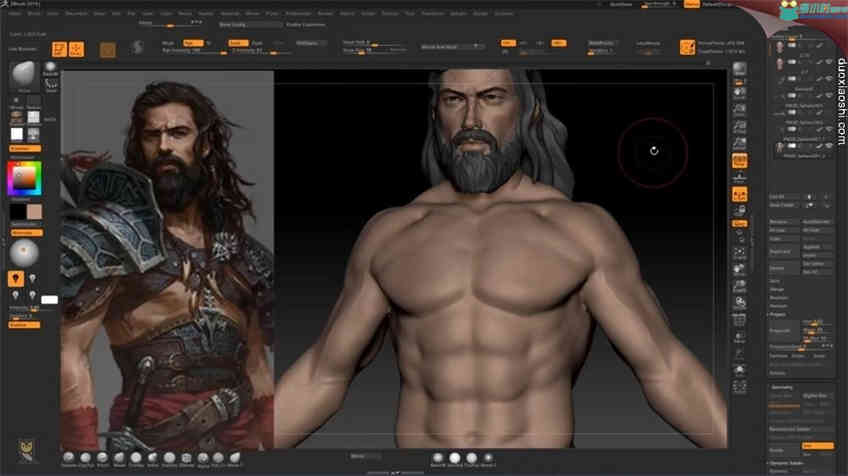This screenshot has width=848, height=476.
Task: Toggle the orange Zadd button
Action: tap(237, 43)
